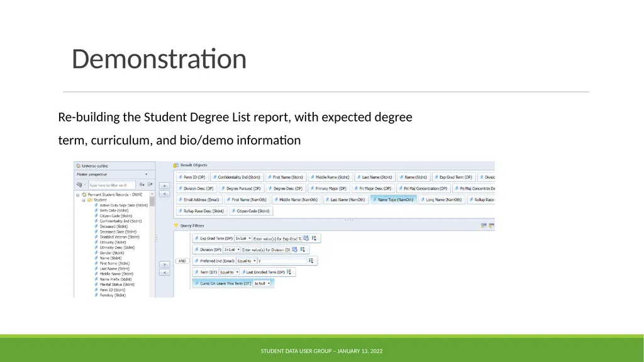This screenshot has height=362, width=644.
Task: Select Ethnicity Desc (Stdnt) in the tree
Action: click(x=116, y=247)
